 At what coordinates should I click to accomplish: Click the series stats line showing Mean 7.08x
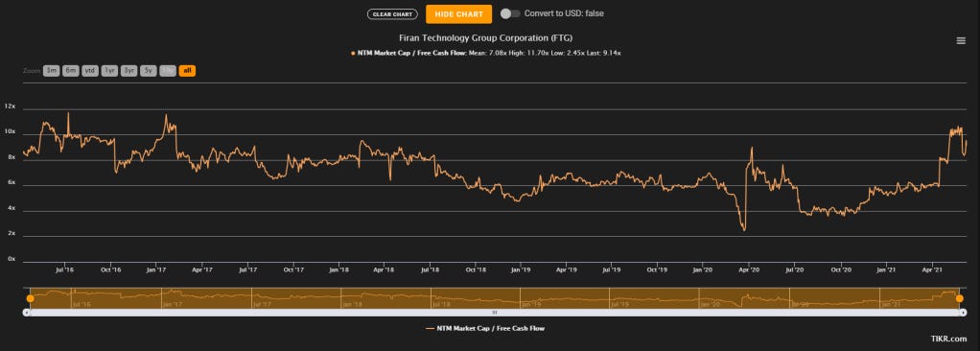coord(485,53)
